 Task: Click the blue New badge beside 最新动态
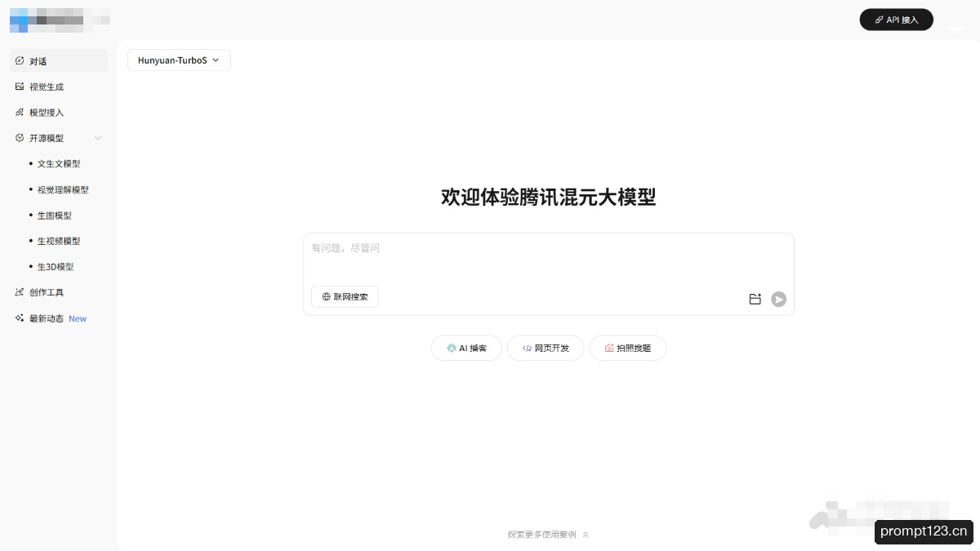(78, 319)
